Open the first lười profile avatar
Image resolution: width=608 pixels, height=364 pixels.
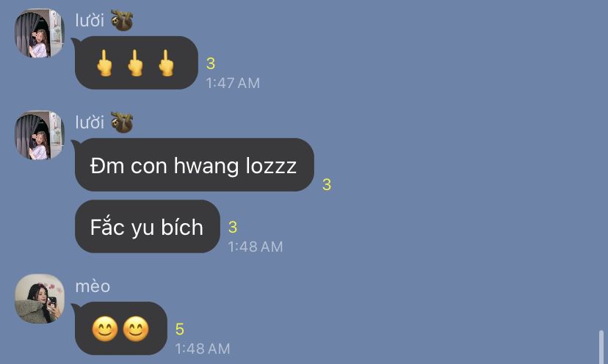click(x=40, y=34)
